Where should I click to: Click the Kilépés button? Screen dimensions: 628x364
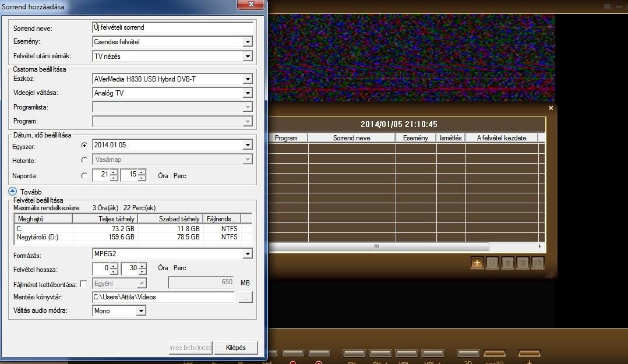(235, 348)
